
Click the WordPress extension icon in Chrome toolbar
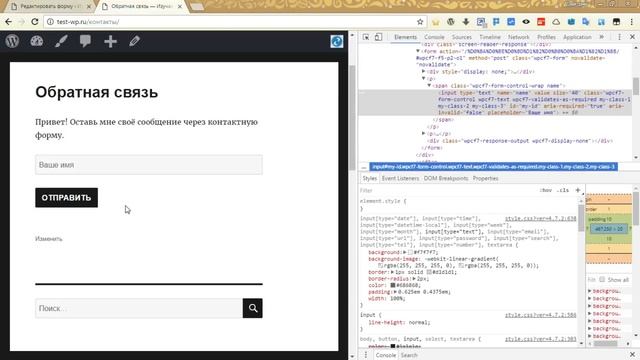coord(451,22)
